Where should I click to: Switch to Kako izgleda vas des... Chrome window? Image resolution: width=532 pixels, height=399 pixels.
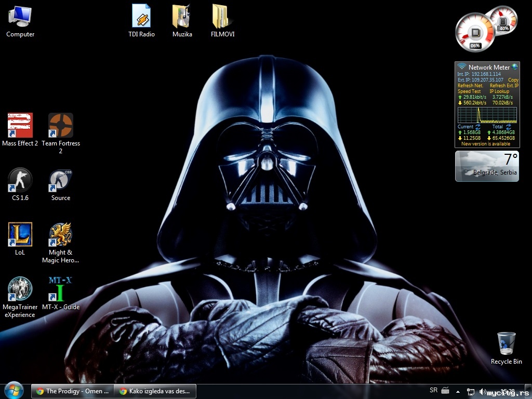click(x=155, y=391)
